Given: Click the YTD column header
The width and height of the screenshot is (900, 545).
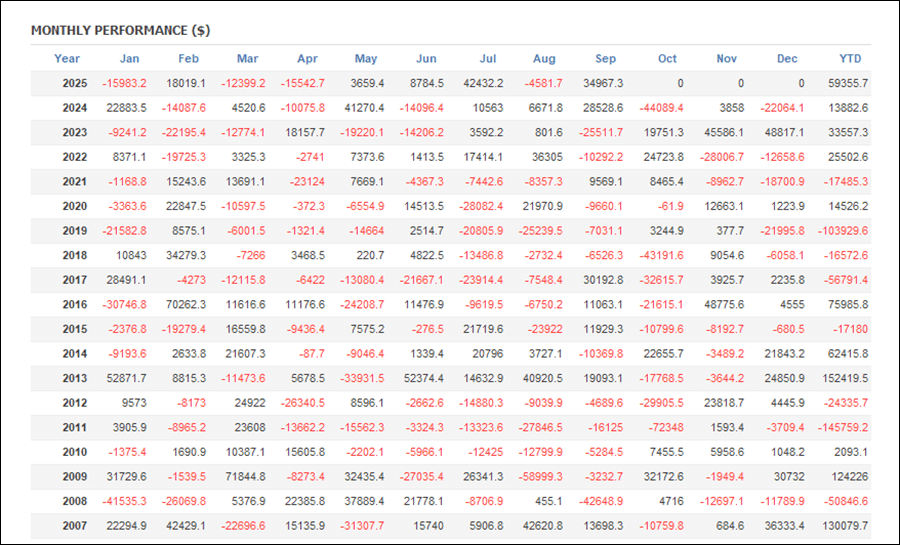Looking at the screenshot, I should [x=849, y=59].
